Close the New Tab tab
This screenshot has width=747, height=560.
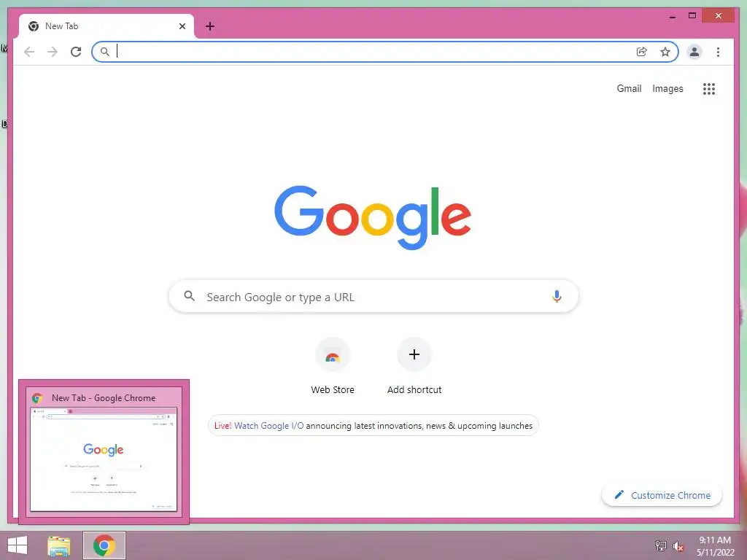182,26
